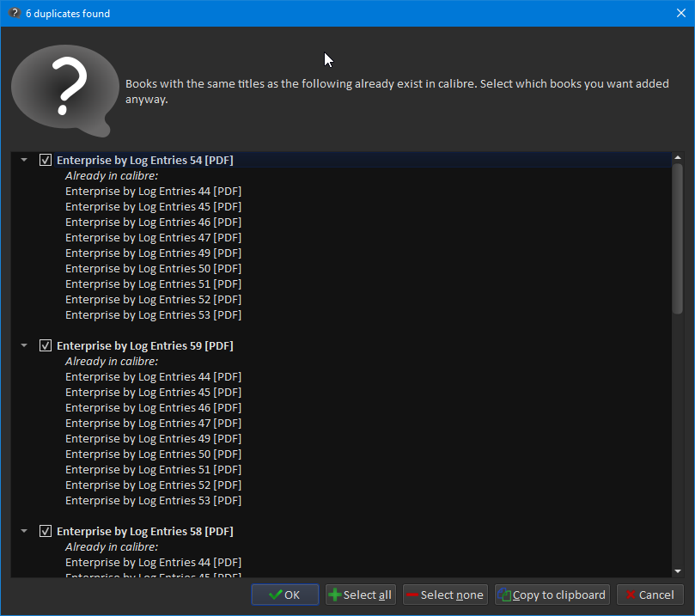Select Log Entries 47 under the 59 group

pos(154,424)
